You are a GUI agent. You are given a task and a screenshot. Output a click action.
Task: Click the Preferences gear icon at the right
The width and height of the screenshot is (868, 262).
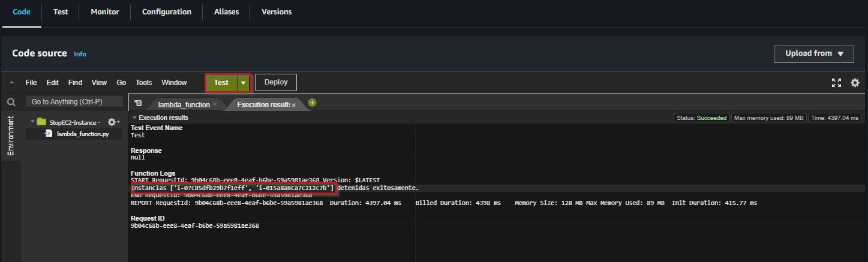[855, 83]
